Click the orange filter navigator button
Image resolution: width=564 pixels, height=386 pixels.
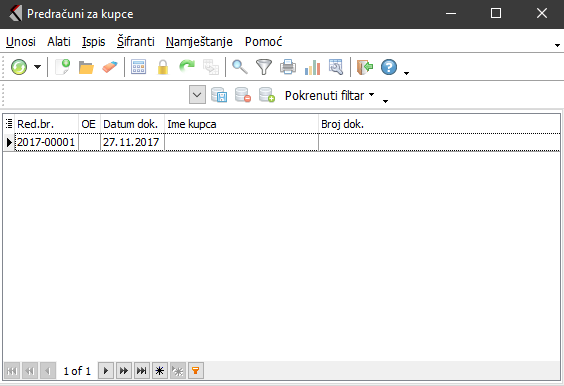[196, 371]
